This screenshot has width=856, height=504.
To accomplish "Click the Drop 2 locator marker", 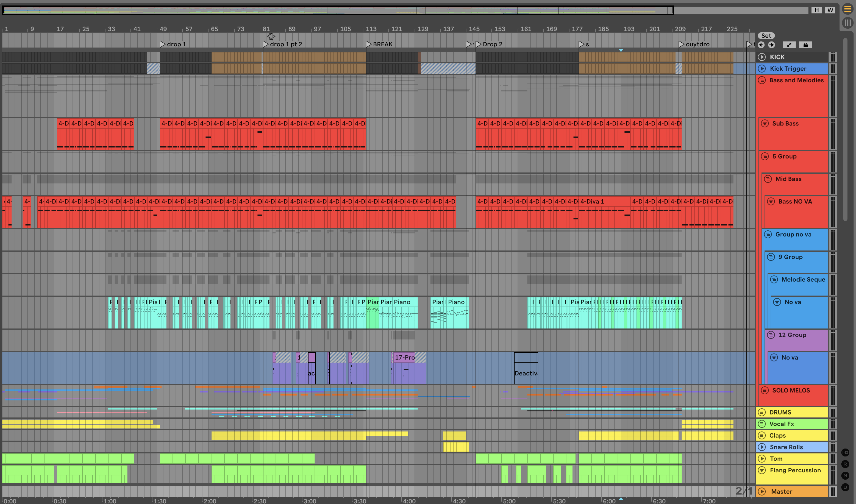I will pyautogui.click(x=478, y=44).
